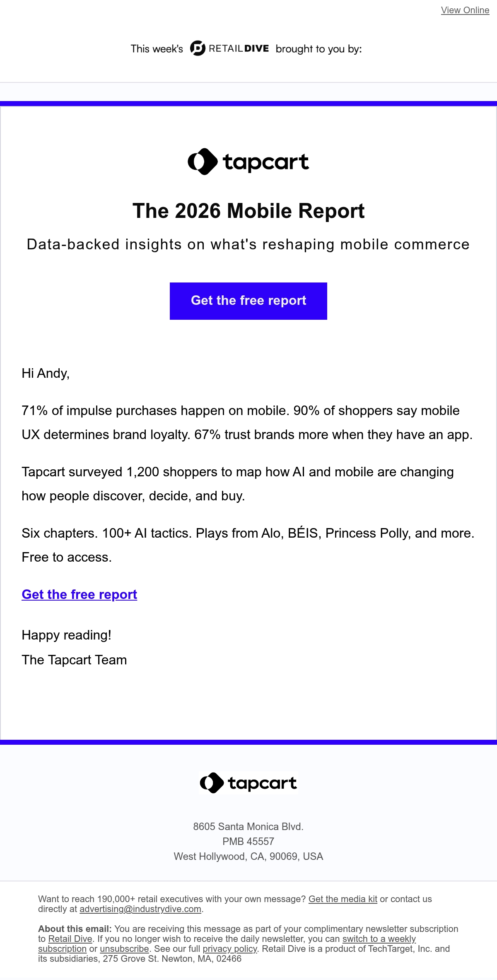Click the footer Tapcart logo icon

[212, 783]
